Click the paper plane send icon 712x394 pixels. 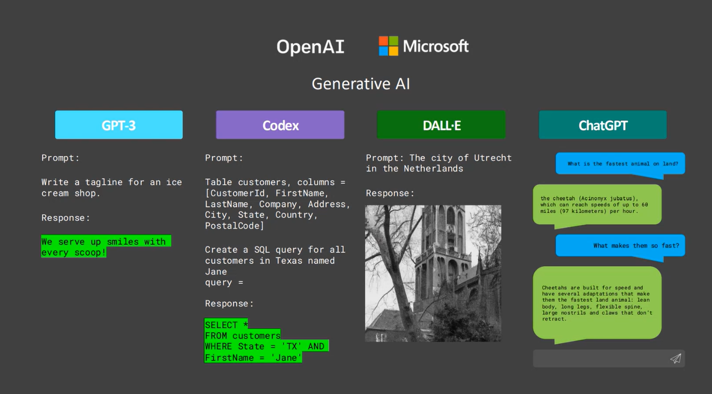[x=676, y=359]
